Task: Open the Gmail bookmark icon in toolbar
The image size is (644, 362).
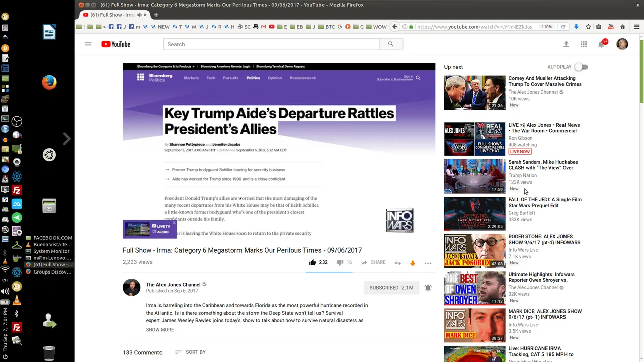Action: pos(264,27)
